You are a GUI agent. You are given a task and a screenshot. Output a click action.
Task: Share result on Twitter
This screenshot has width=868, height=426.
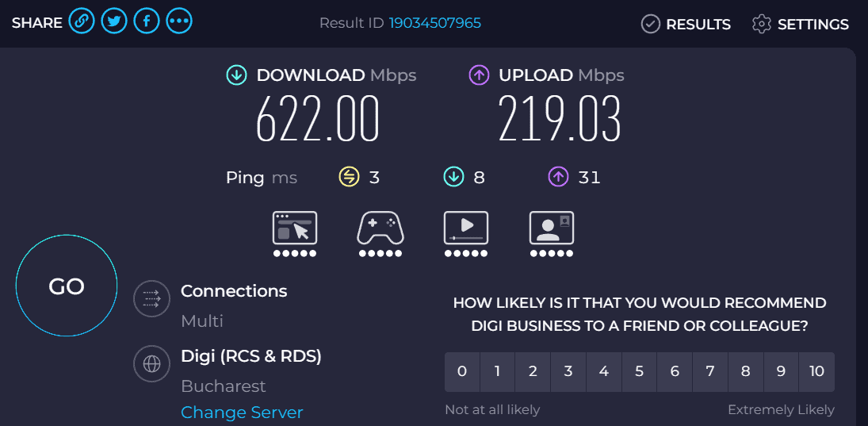click(x=114, y=21)
